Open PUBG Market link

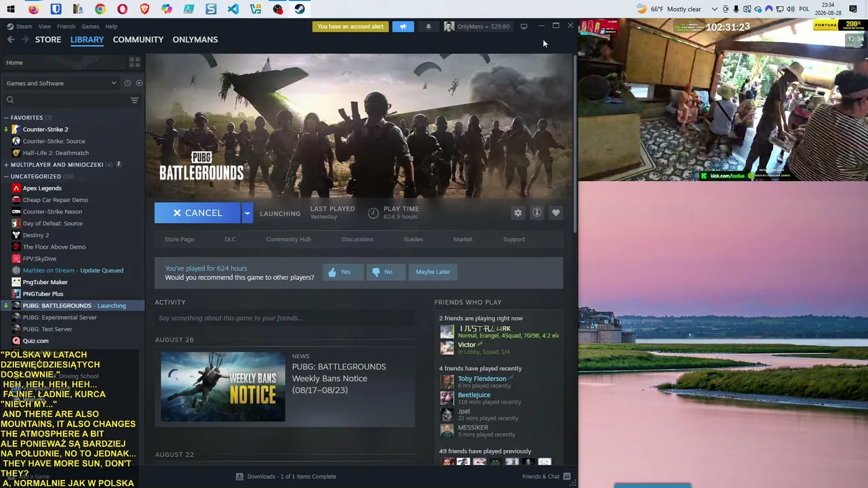(x=463, y=239)
